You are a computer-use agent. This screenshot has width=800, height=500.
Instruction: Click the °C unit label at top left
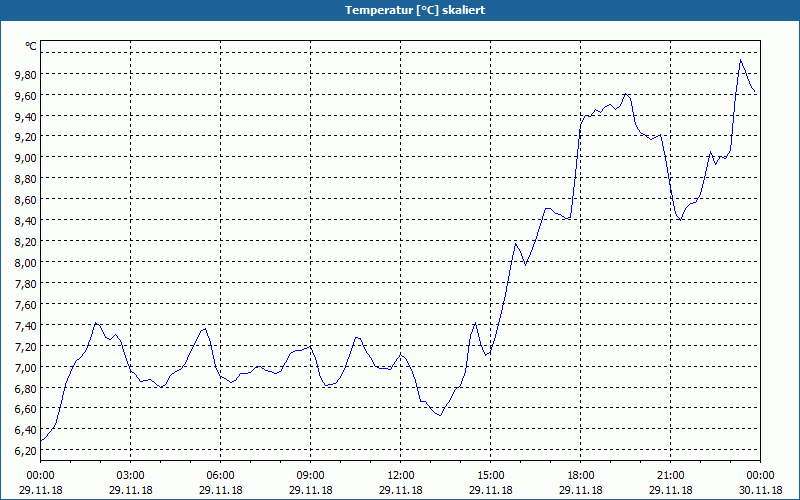point(31,46)
